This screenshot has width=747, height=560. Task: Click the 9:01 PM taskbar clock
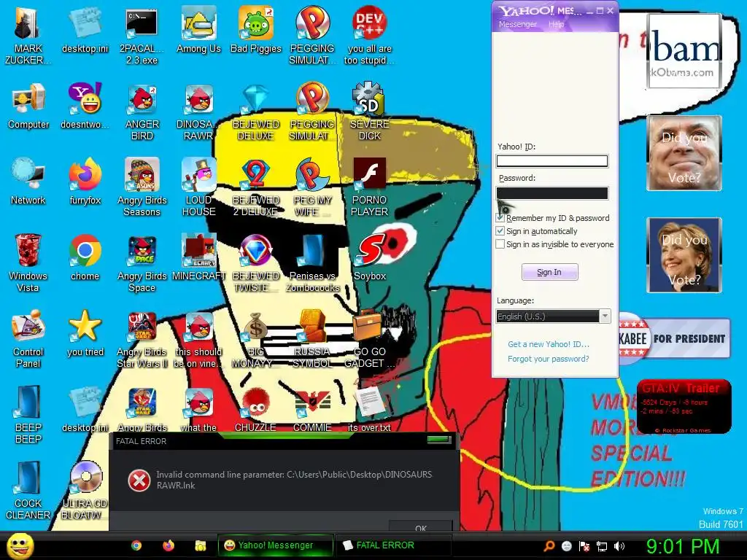point(683,546)
